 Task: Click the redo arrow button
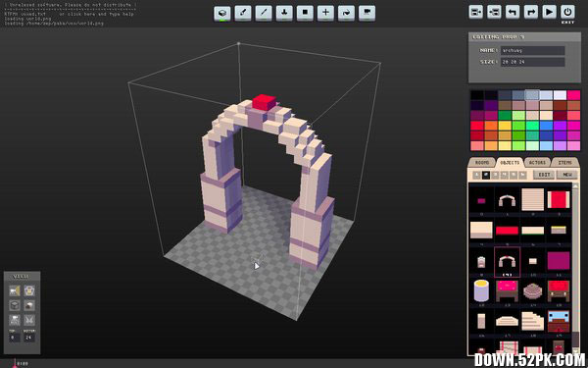coord(530,12)
